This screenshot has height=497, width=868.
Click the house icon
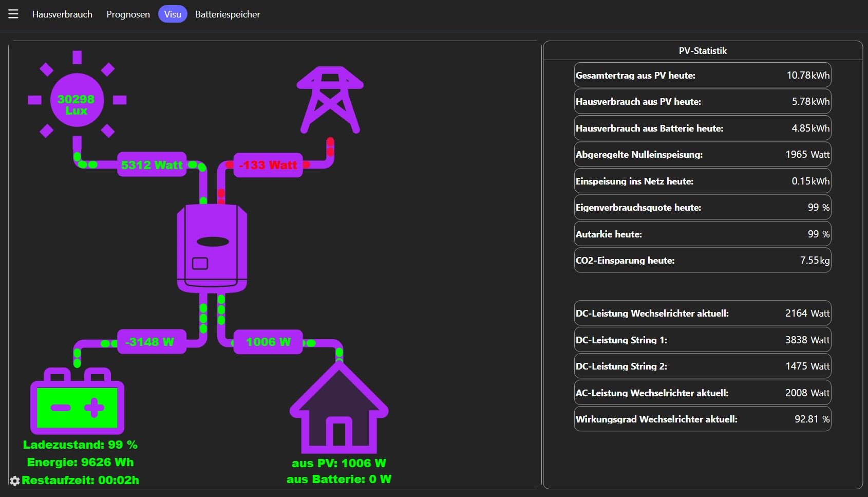tap(339, 408)
